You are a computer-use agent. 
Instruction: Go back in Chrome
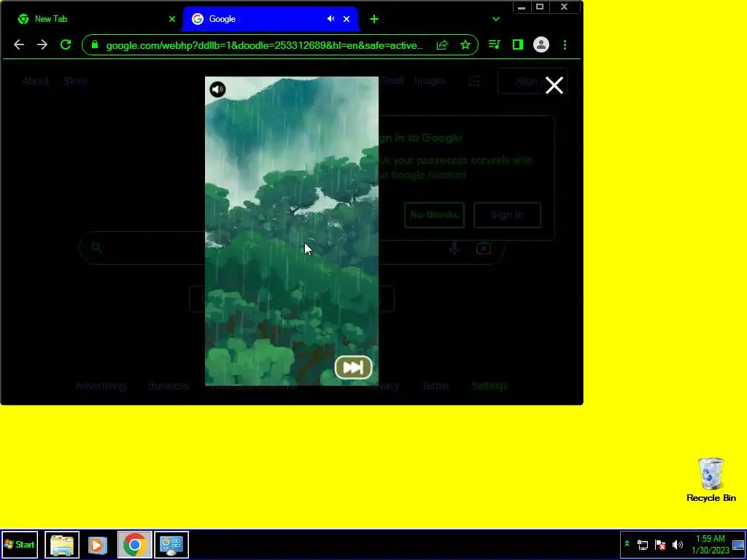[19, 44]
